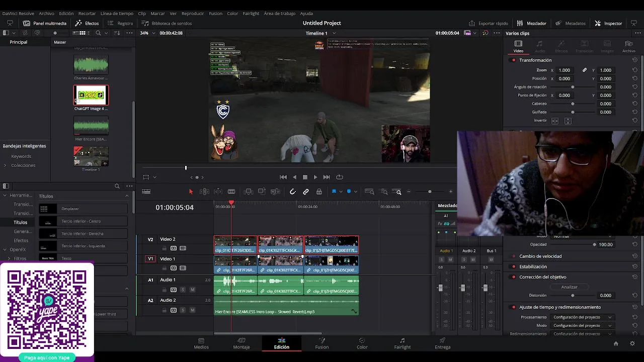The image size is (644, 362).
Task: Play the timeline forward
Action: click(315, 177)
